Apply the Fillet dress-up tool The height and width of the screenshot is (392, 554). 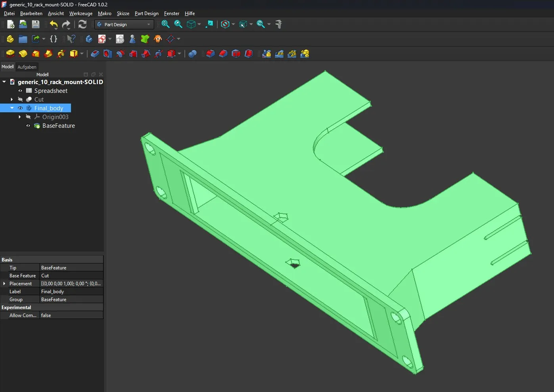coord(211,54)
